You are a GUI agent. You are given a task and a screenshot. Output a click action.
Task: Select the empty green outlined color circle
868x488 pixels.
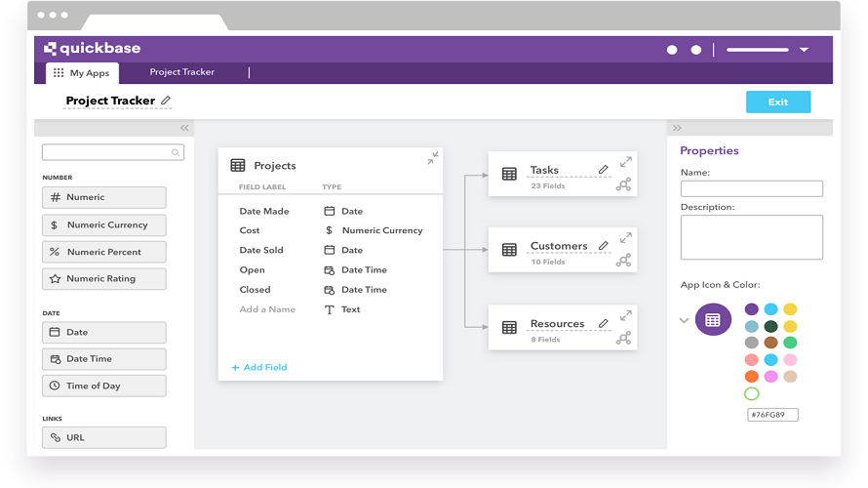(x=751, y=394)
